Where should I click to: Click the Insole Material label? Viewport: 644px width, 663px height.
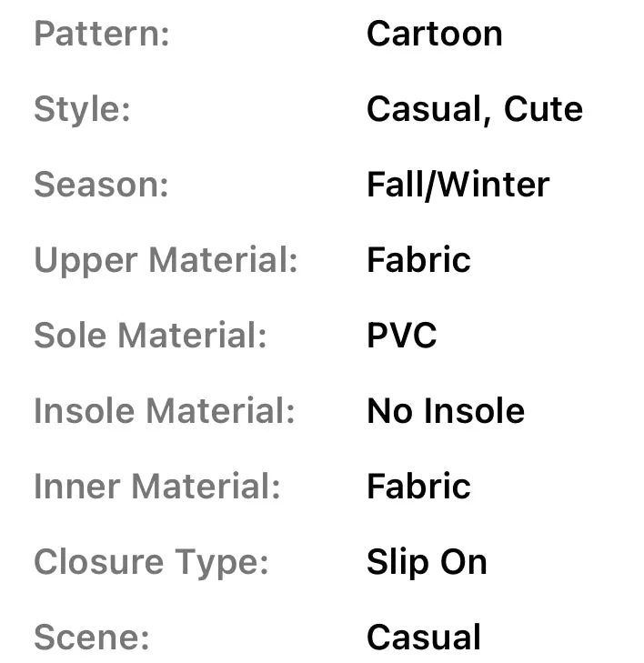click(x=165, y=411)
